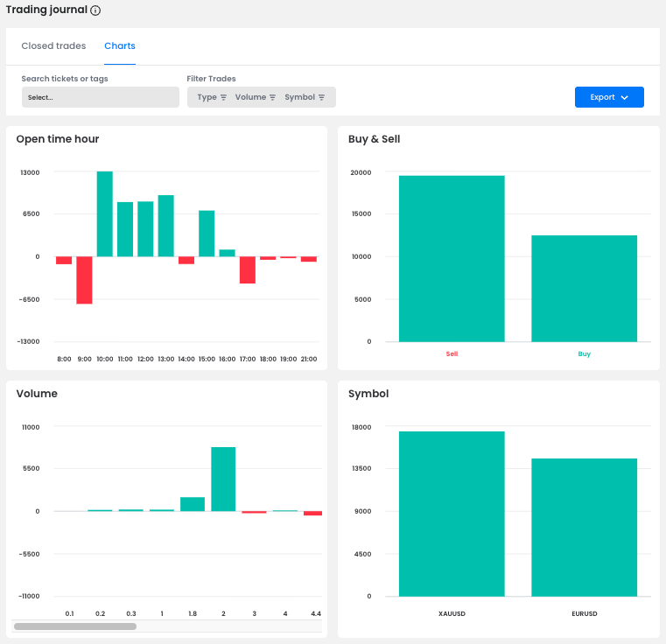Click the Buy bar in Buy & Sell chart
The height and width of the screenshot is (644, 666).
584,289
